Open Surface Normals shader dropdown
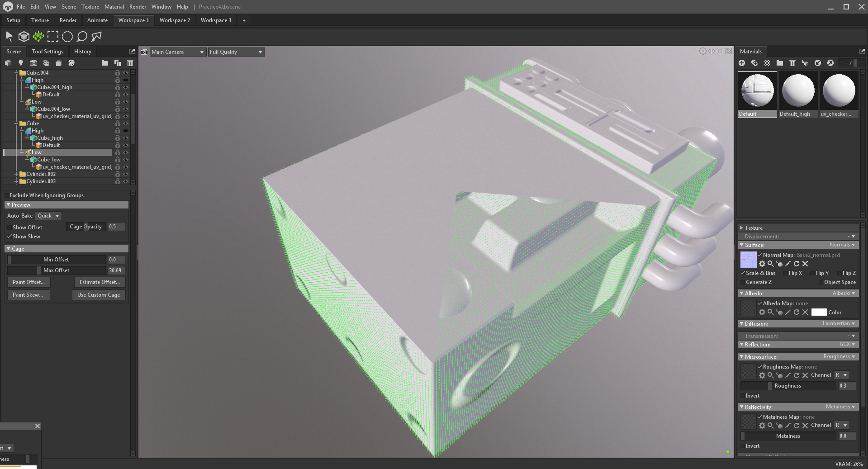This screenshot has width=868, height=469. pos(842,245)
